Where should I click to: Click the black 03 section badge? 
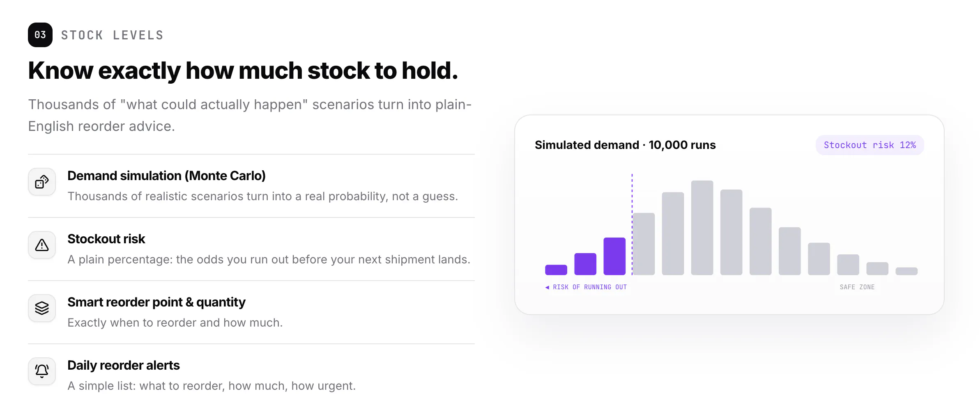click(x=40, y=35)
